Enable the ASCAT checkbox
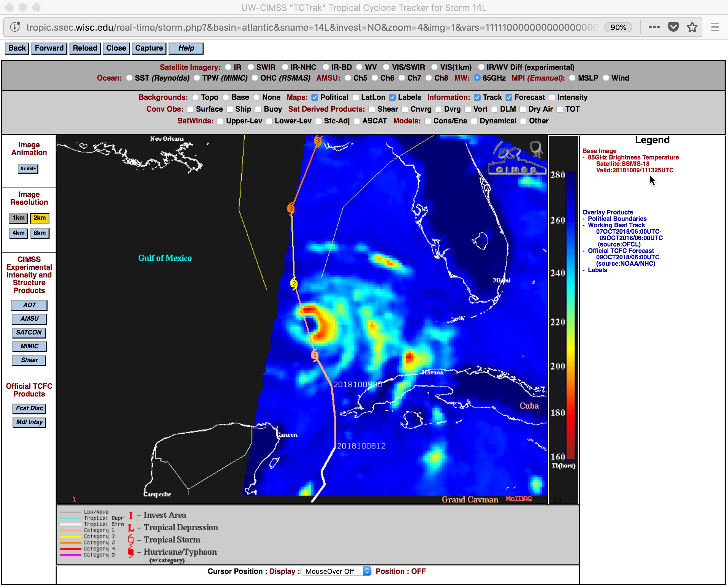 pos(357,121)
